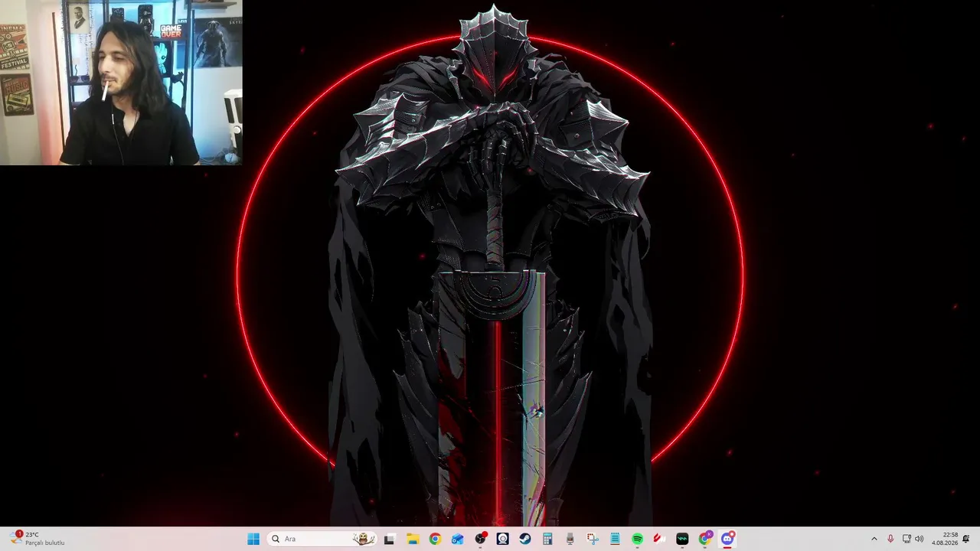Viewport: 980px width, 551px height.
Task: Open Snipping Tool from the taskbar
Action: (x=593, y=539)
